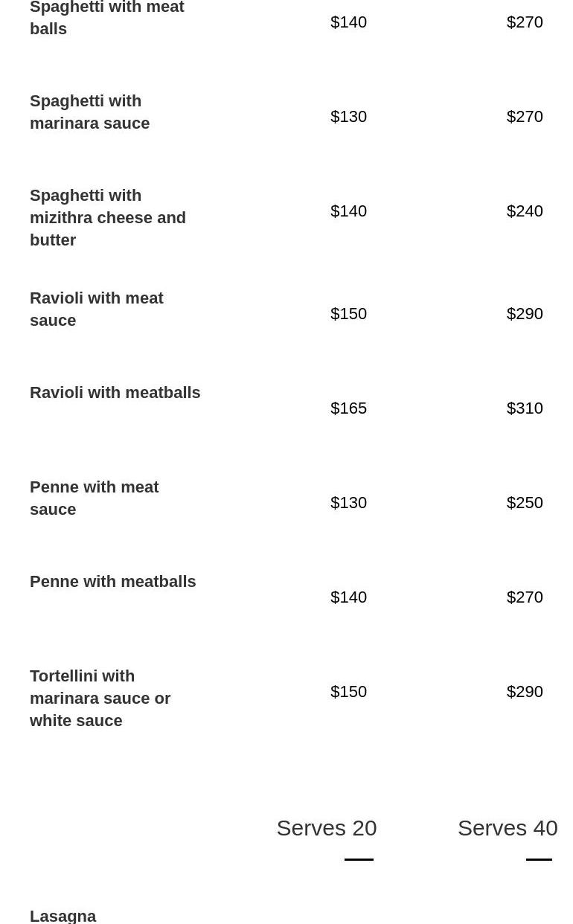573x924 pixels.
Task: Select the Penne with meat sauce item
Action: 94,498
